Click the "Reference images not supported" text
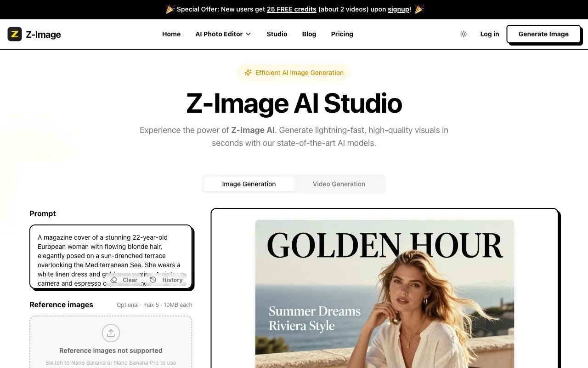The image size is (588, 368). coord(111,351)
